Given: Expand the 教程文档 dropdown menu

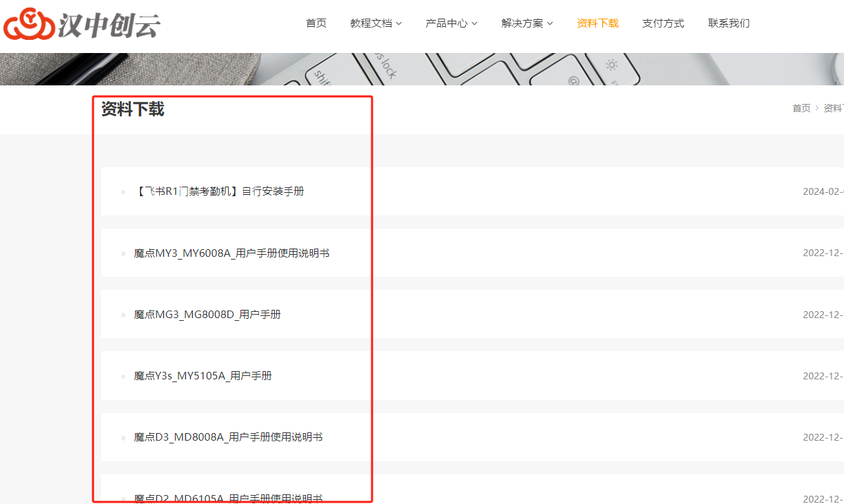Looking at the screenshot, I should coord(375,23).
